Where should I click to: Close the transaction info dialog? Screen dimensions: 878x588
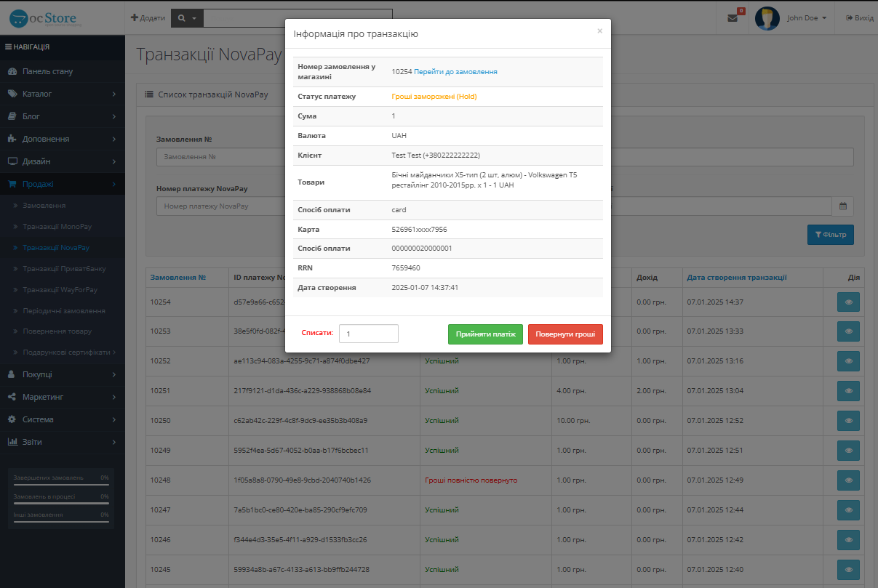click(599, 31)
